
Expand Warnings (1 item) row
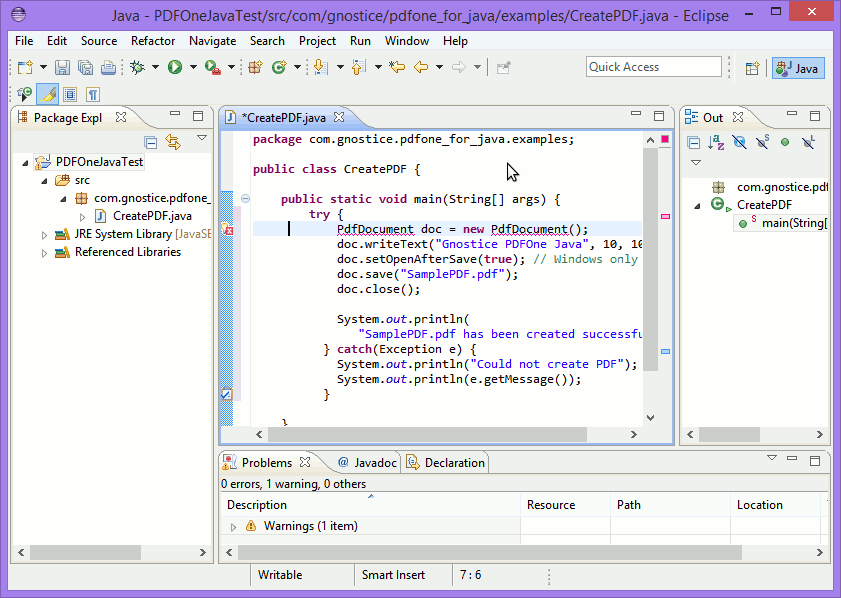pos(233,527)
